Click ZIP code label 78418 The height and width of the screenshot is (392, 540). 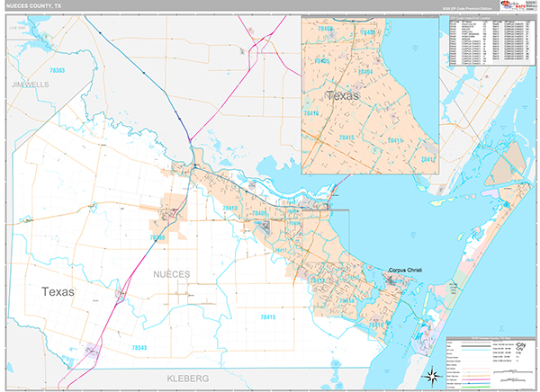pos(375,325)
